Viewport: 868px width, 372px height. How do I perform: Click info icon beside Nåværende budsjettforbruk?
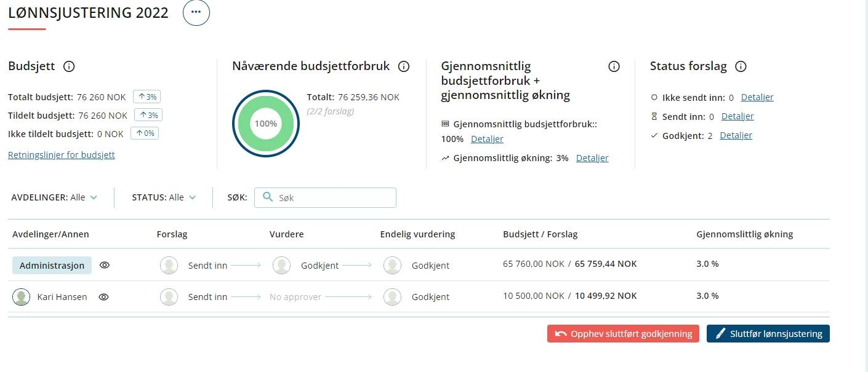pos(404,66)
